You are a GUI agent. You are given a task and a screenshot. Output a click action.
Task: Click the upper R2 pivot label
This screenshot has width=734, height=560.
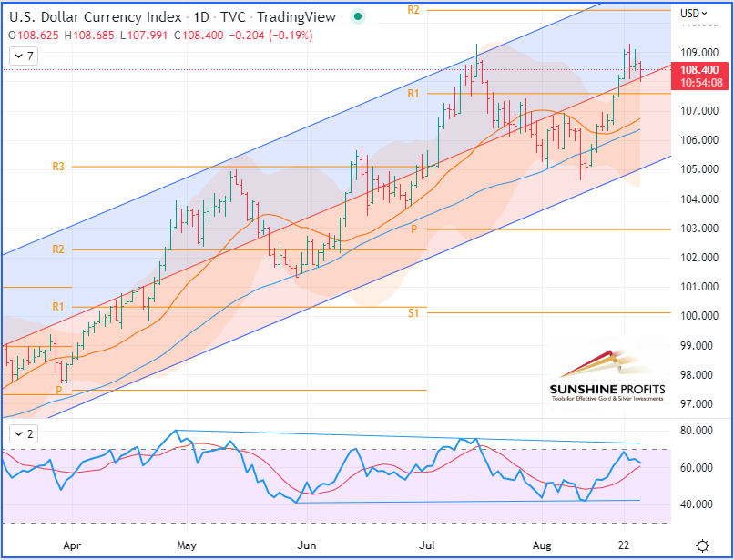point(413,10)
